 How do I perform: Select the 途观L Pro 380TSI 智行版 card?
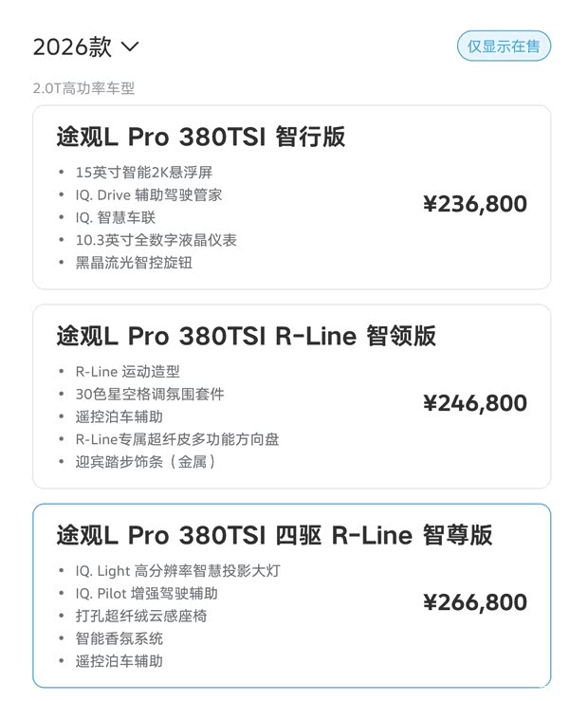click(291, 197)
